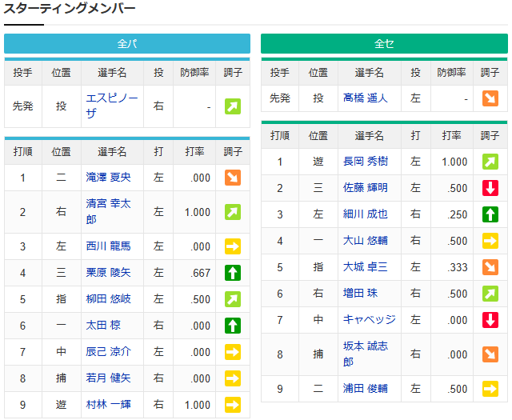Click the 調子 header in 全セ batting table
This screenshot has width=512, height=420.
(x=490, y=136)
